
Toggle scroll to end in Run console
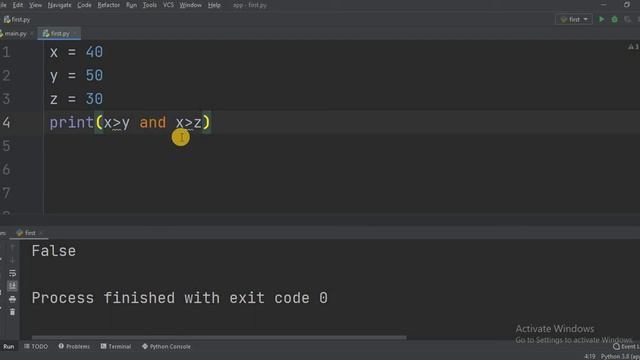[12, 286]
